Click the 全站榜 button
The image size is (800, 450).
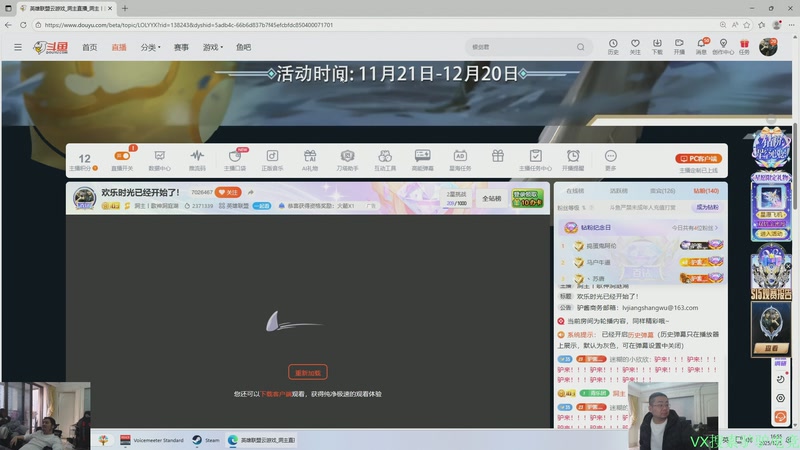pos(492,198)
